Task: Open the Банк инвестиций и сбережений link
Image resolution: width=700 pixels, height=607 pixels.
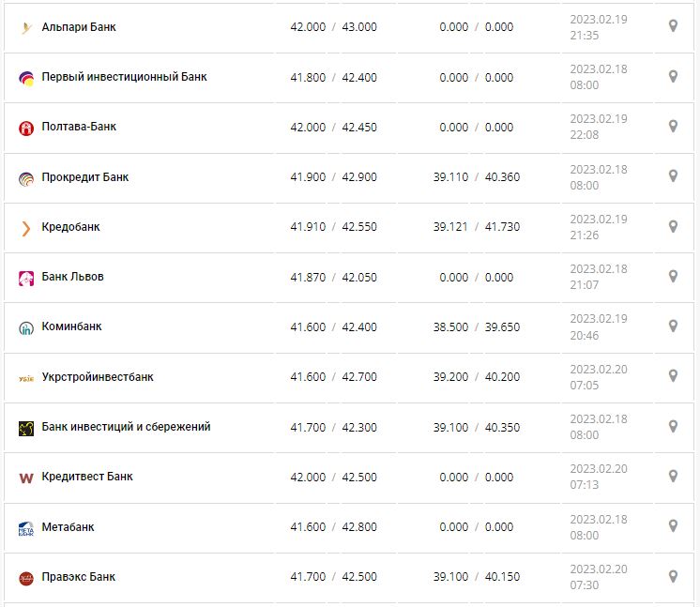Action: [126, 427]
